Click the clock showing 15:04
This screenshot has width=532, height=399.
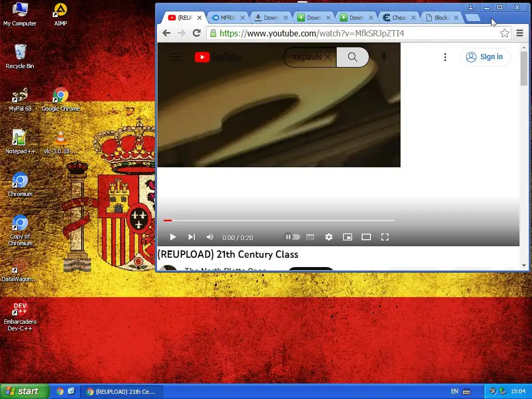click(518, 392)
